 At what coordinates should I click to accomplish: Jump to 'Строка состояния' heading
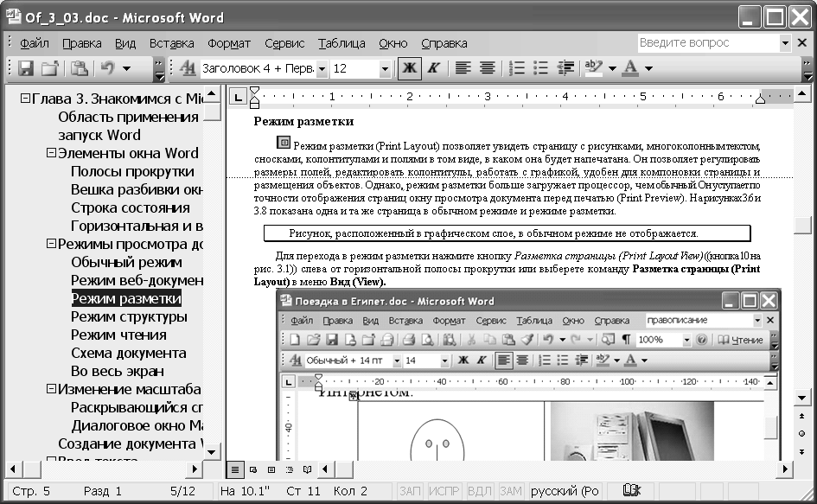tap(131, 208)
